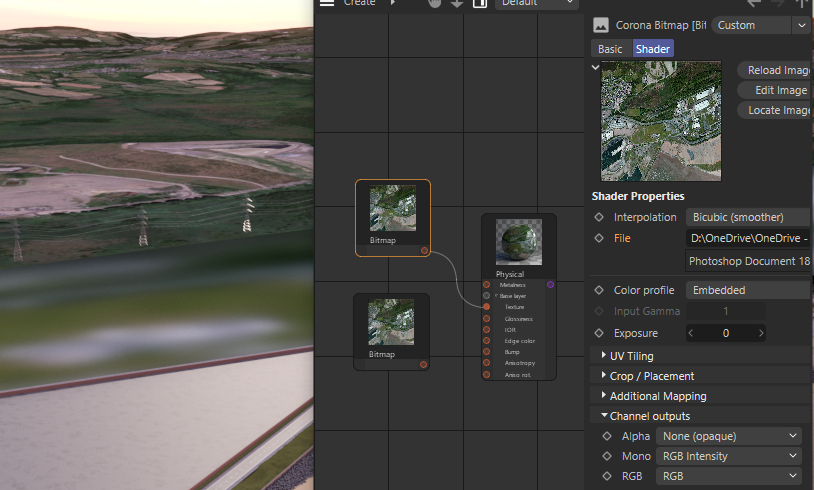Toggle keyframe diamond next to Mono
Viewport: 814px width, 490px height.
607,456
